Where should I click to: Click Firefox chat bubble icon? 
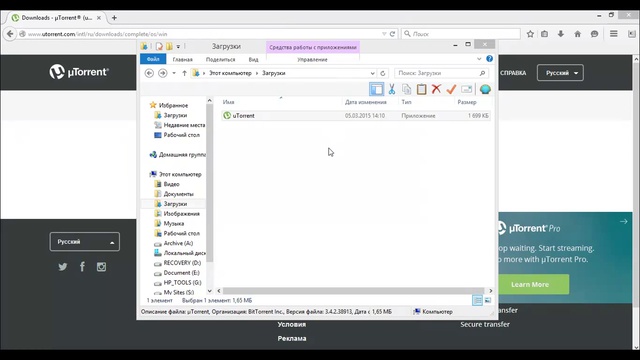tap(594, 34)
